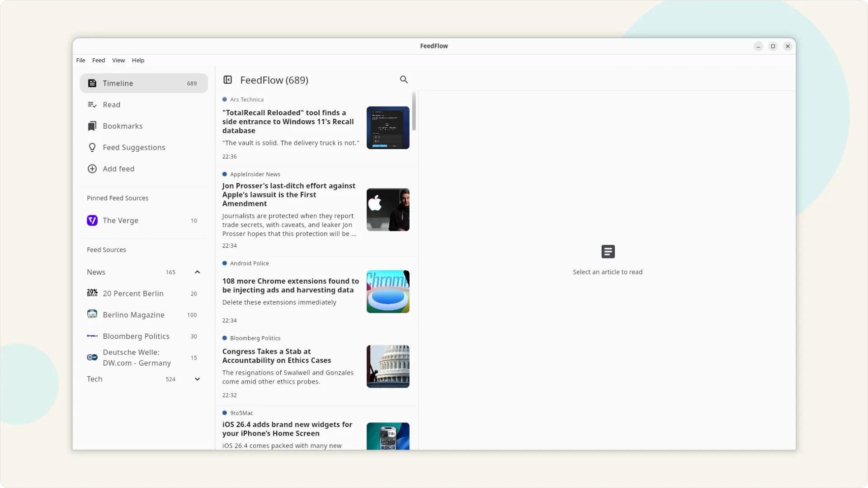Click the Apple logo article thumbnail
This screenshot has height=488, width=868.
[388, 210]
